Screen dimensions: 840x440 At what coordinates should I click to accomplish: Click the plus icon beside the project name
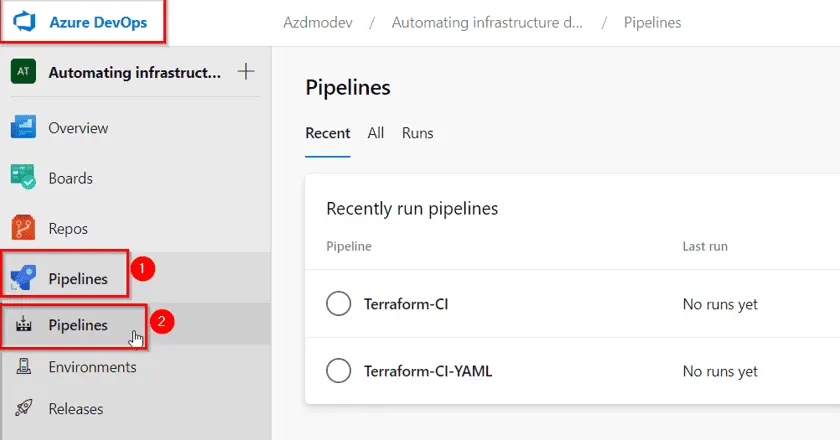246,71
